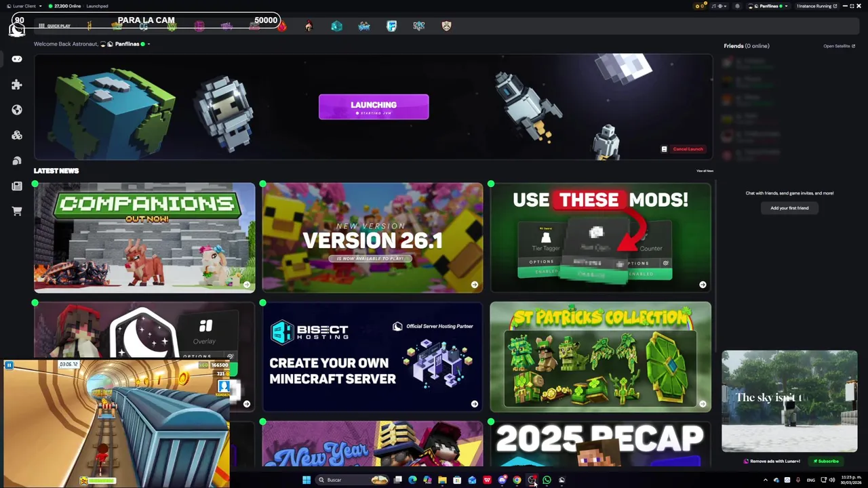Open the radio signal icon in the sidebar
This screenshot has height=488, width=868.
(17, 161)
